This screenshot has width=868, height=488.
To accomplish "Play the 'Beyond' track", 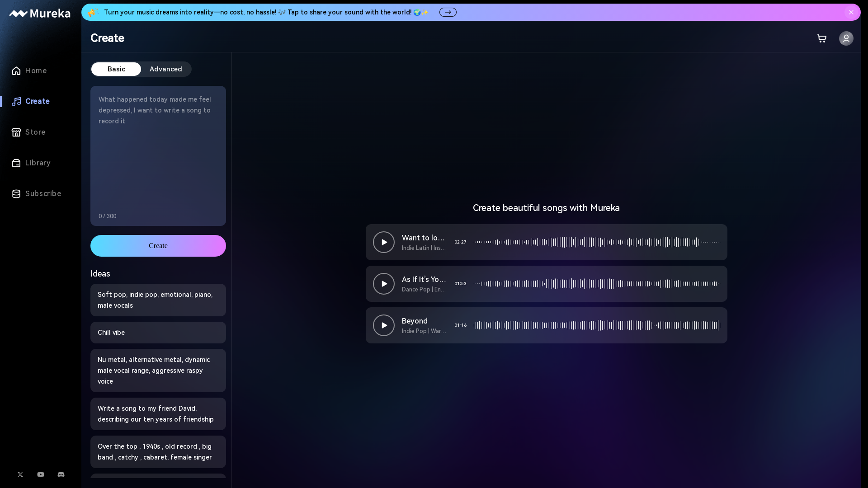I will (x=385, y=325).
